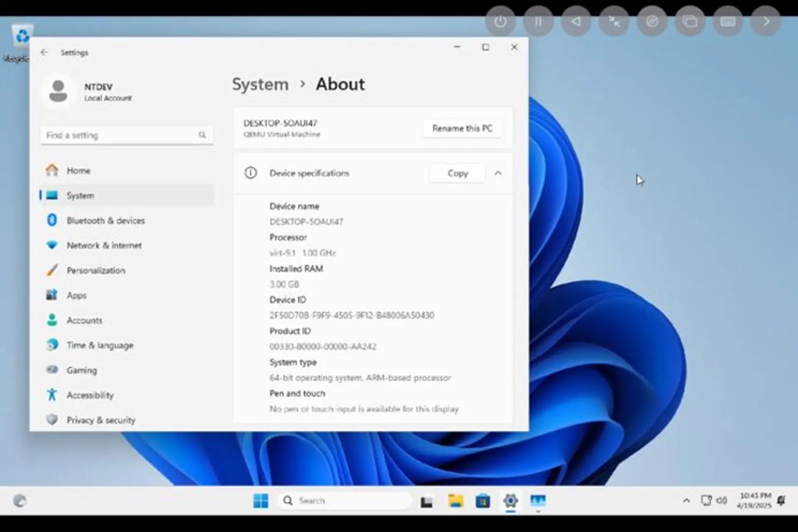Open Time & language settings
This screenshot has height=532, width=798.
(100, 345)
